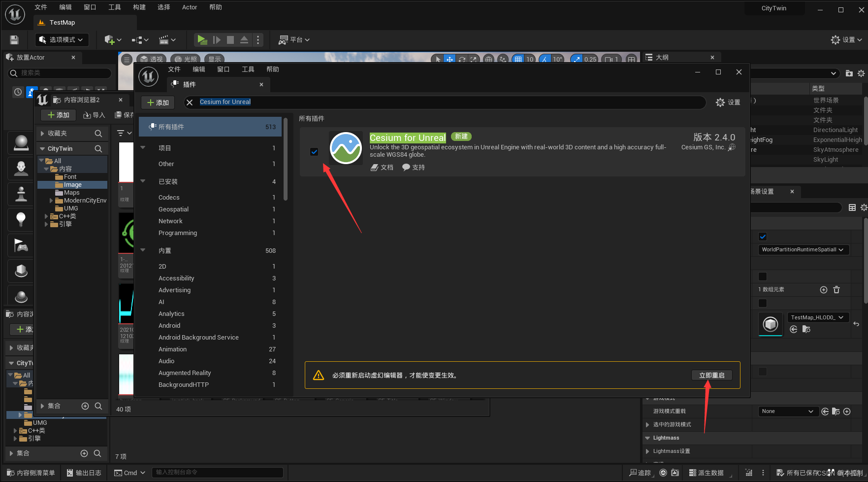
Task: Open 输出日志 output log
Action: click(x=84, y=473)
